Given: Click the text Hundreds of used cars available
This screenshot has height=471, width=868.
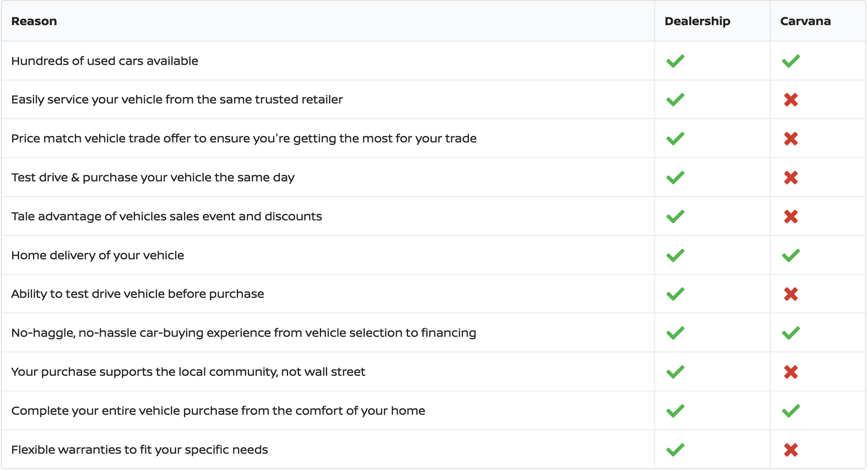Looking at the screenshot, I should coord(105,61).
